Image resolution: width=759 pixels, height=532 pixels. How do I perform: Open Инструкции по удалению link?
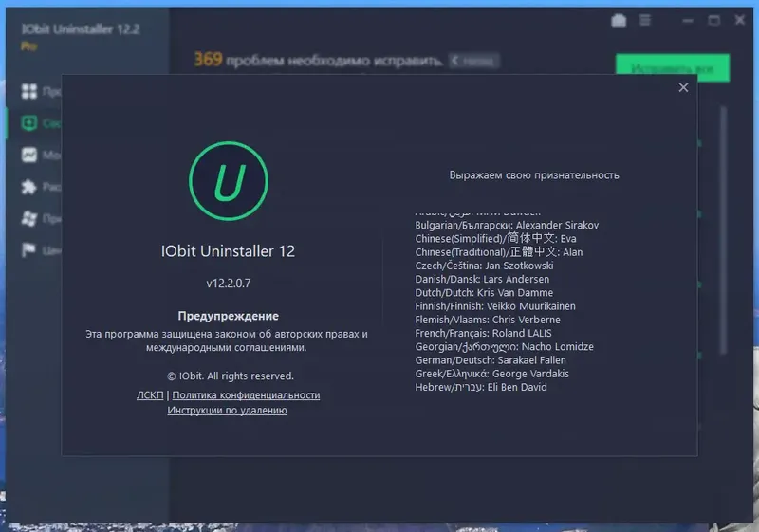click(x=227, y=410)
